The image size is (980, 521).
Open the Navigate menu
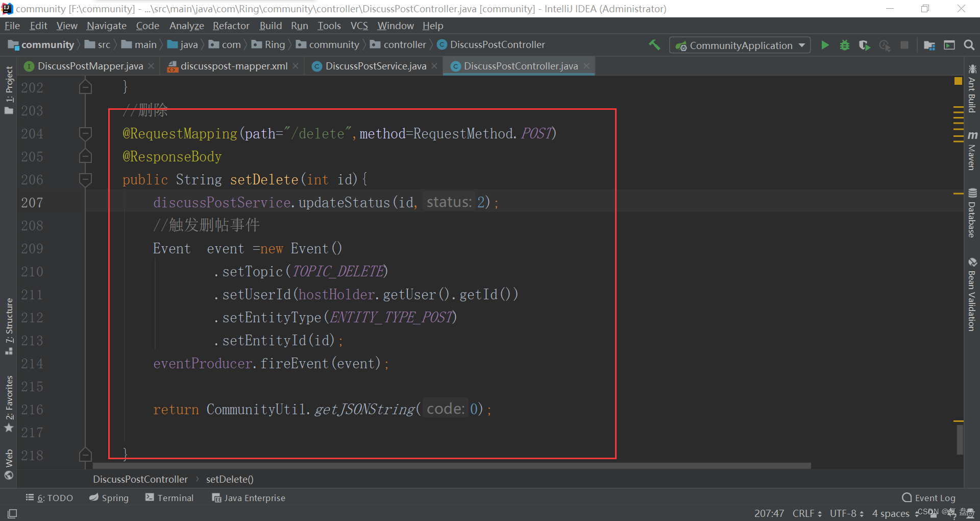pyautogui.click(x=106, y=26)
